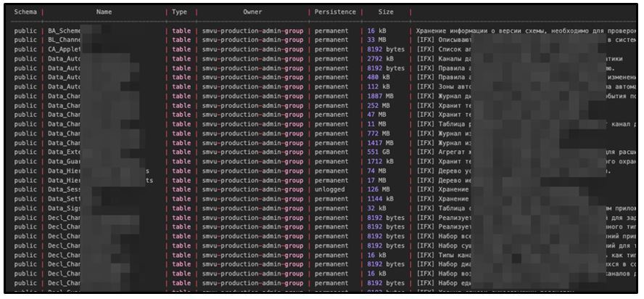This screenshot has height=299, width=644.
Task: Click the Type column header
Action: click(180, 12)
